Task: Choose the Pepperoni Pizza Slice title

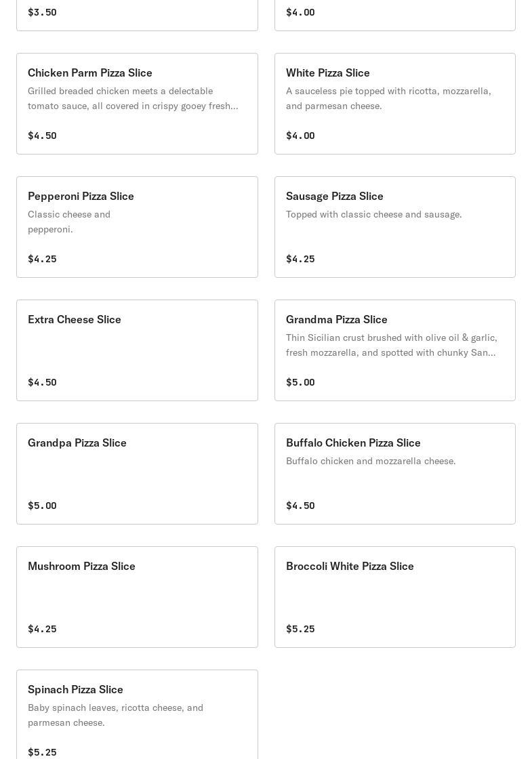Action: pyautogui.click(x=81, y=196)
